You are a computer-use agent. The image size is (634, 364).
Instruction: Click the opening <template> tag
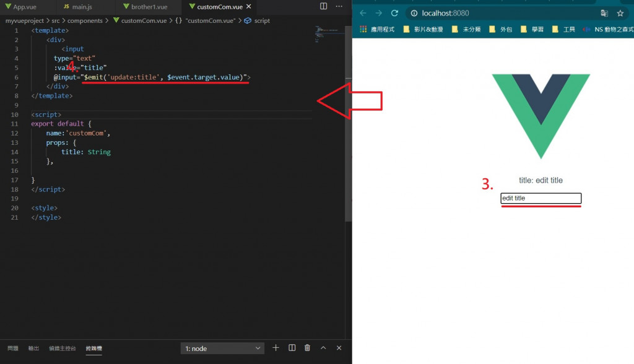50,30
